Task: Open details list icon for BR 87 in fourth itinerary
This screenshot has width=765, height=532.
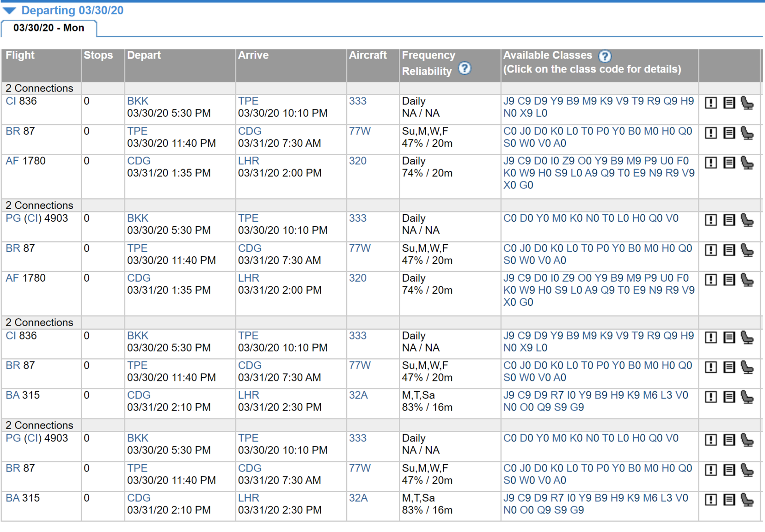Action: pyautogui.click(x=729, y=470)
